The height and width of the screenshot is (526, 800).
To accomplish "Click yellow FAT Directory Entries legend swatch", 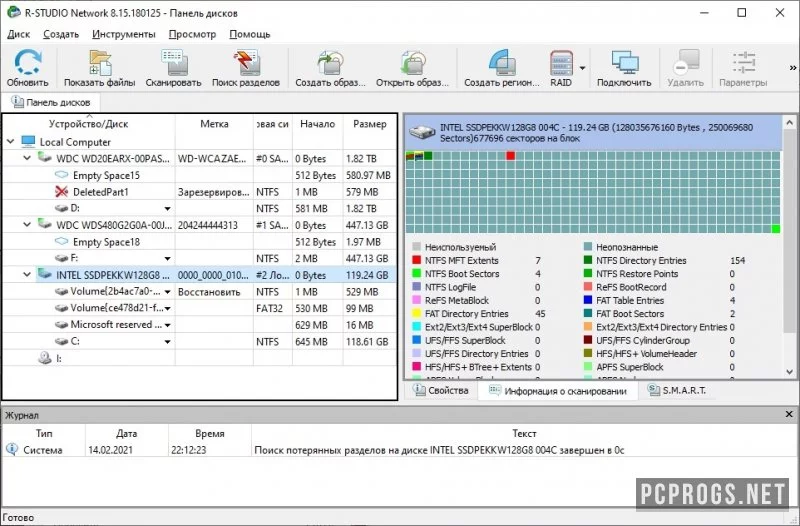I will [416, 313].
